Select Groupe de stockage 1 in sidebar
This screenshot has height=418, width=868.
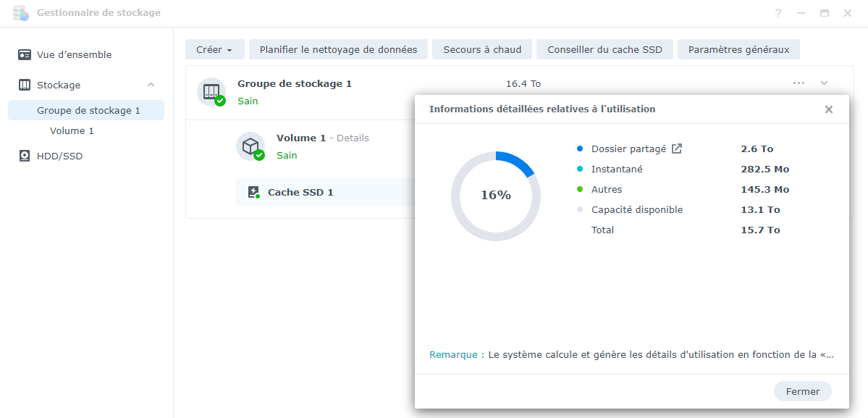click(88, 111)
